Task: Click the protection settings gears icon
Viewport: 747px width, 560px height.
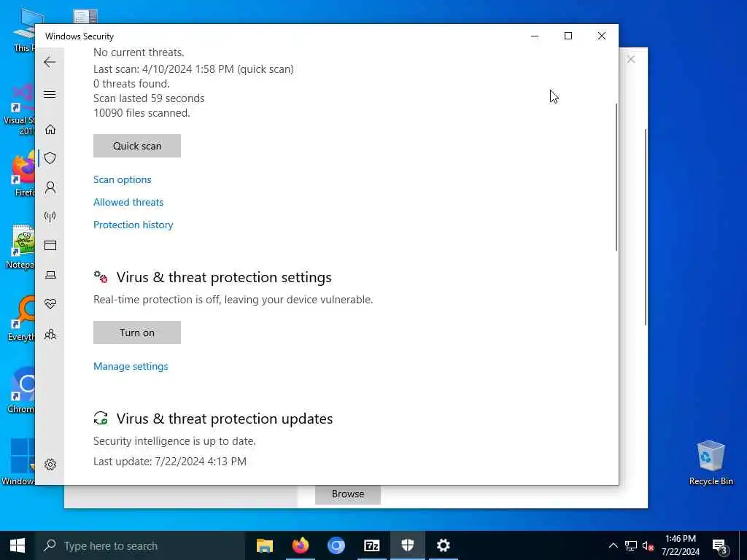Action: [101, 276]
